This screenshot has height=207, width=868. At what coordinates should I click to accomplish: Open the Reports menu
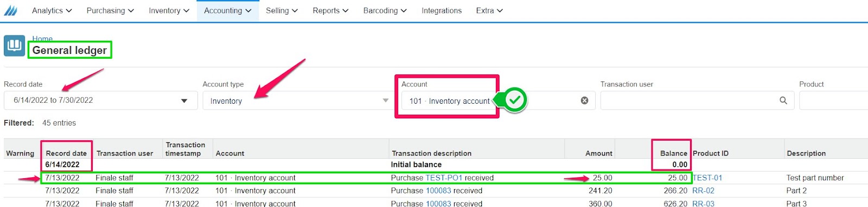(x=330, y=10)
